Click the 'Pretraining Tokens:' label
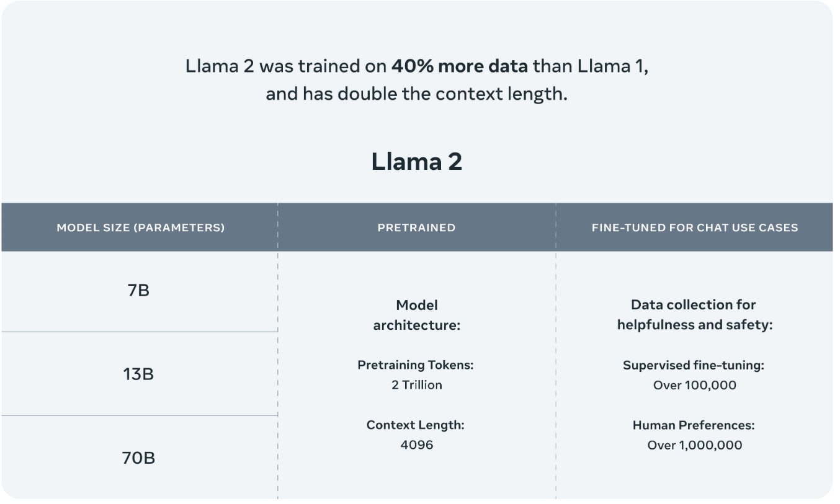 pyautogui.click(x=416, y=365)
